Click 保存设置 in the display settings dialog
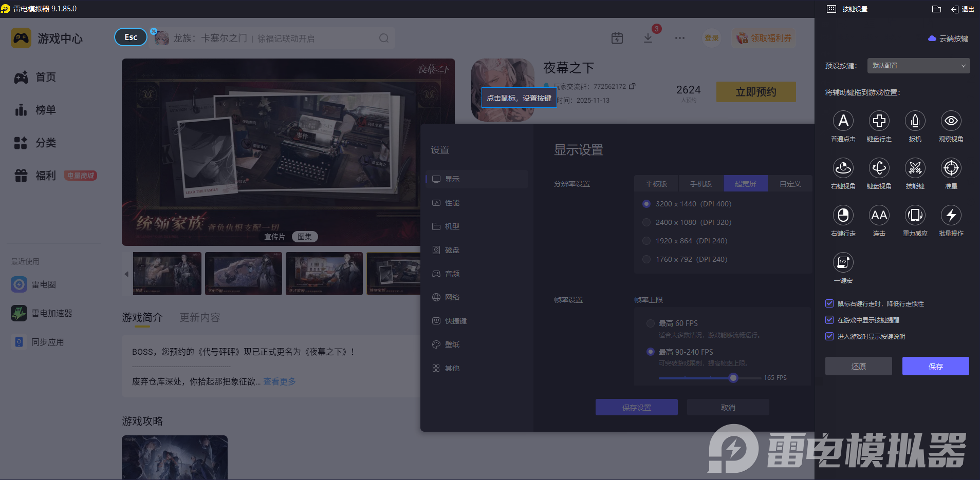This screenshot has height=480, width=980. coord(636,407)
